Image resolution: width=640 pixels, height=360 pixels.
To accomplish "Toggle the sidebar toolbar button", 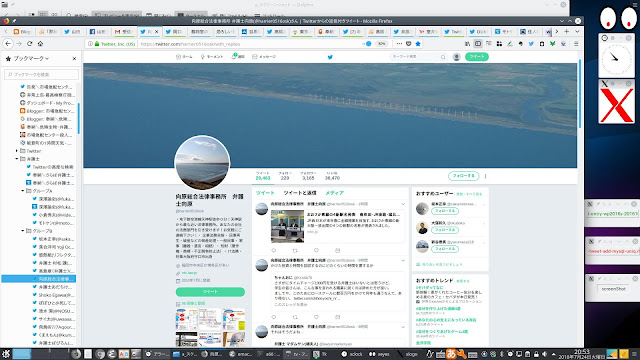I will point(478,44).
